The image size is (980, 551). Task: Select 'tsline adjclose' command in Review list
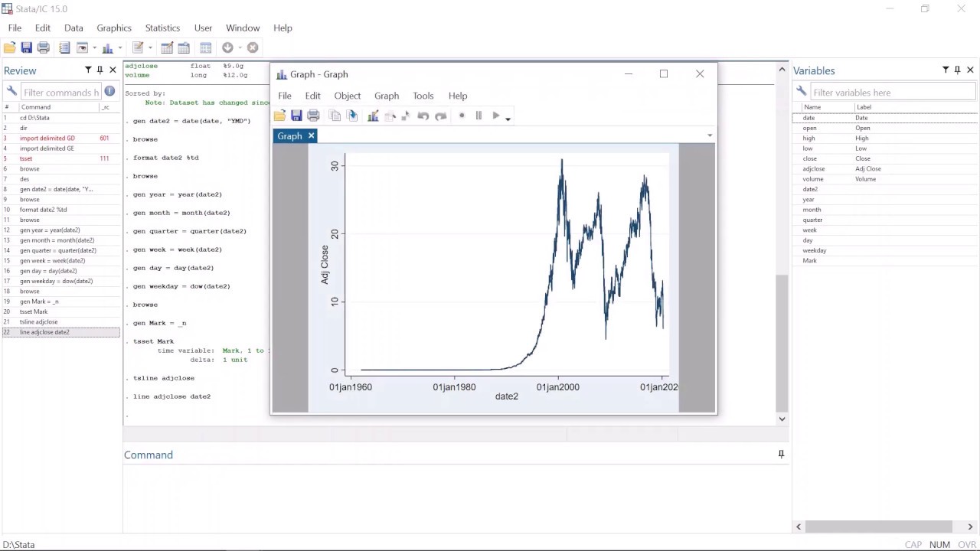pos(60,322)
